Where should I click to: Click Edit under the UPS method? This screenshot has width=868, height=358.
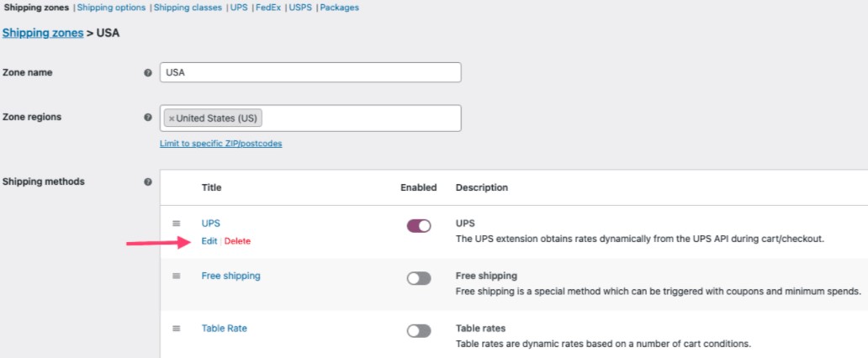209,241
